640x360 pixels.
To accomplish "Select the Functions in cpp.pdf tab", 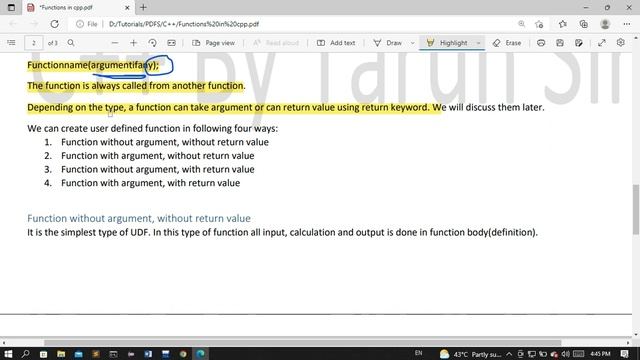I will (78, 7).
